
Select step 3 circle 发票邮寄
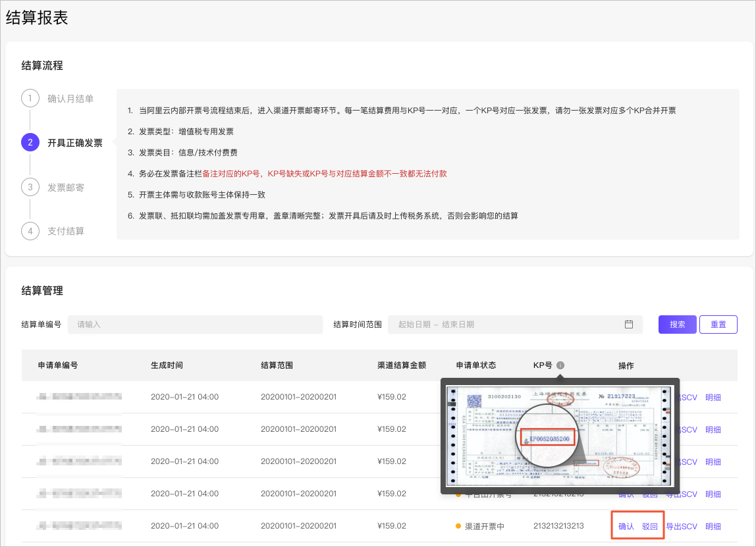click(30, 187)
